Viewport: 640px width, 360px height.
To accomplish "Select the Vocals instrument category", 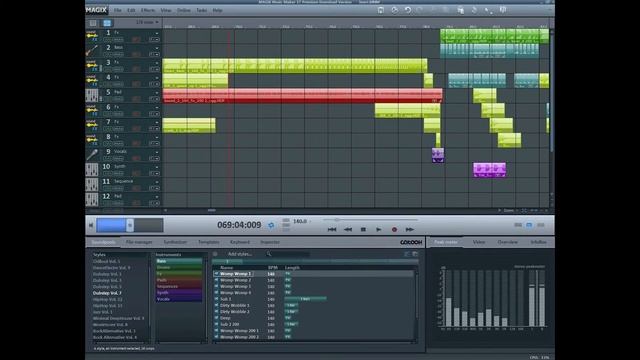I will coord(179,299).
